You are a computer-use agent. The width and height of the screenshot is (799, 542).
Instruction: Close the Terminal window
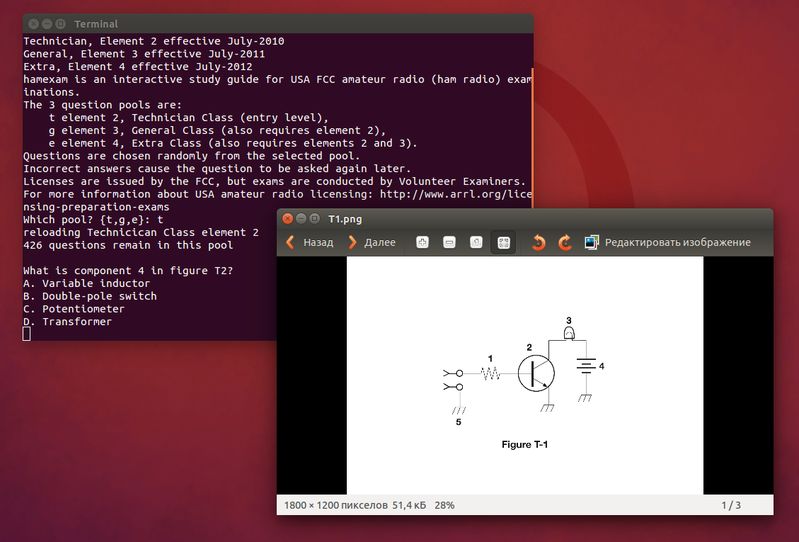(x=34, y=23)
